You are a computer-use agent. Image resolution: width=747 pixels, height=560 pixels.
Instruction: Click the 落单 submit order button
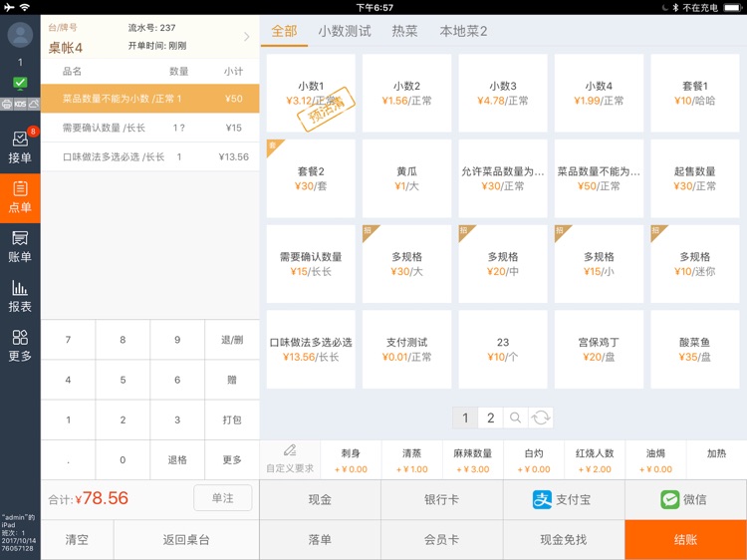pyautogui.click(x=320, y=539)
